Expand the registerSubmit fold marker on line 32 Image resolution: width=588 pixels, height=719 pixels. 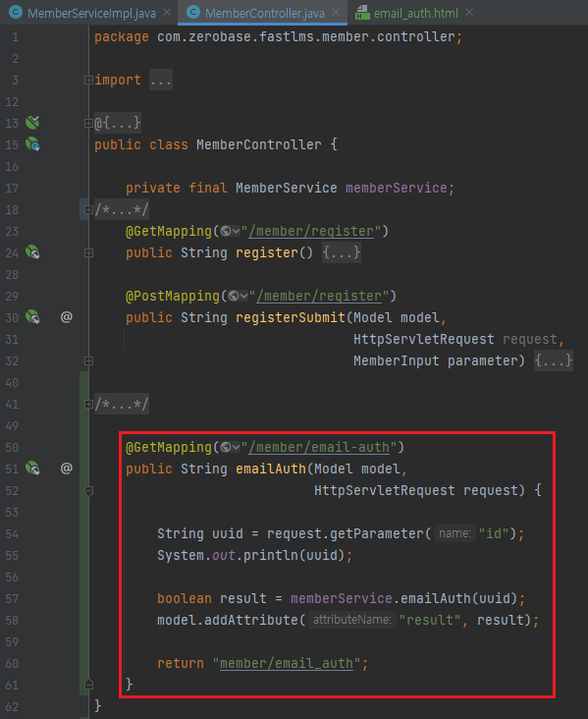point(88,361)
